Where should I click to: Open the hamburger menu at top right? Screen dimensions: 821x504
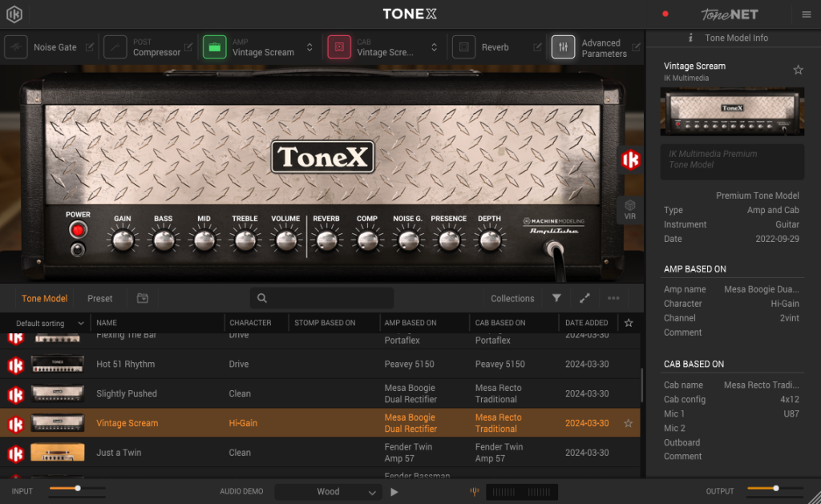tap(807, 14)
